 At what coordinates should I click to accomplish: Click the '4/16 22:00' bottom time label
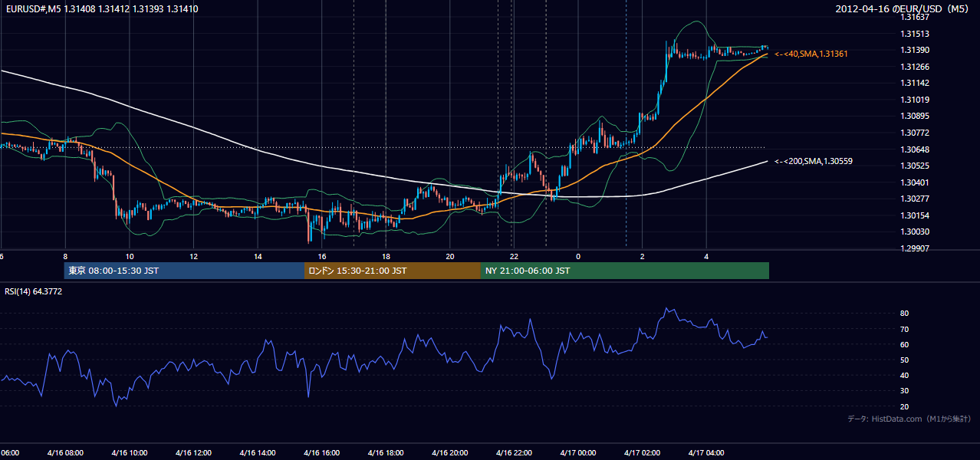pyautogui.click(x=514, y=452)
